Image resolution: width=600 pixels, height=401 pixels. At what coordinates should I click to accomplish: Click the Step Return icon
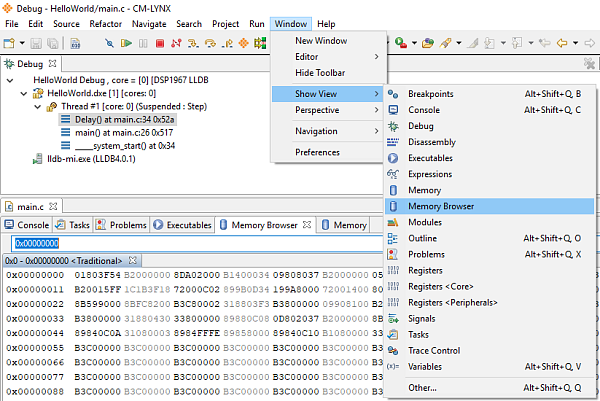point(227,43)
